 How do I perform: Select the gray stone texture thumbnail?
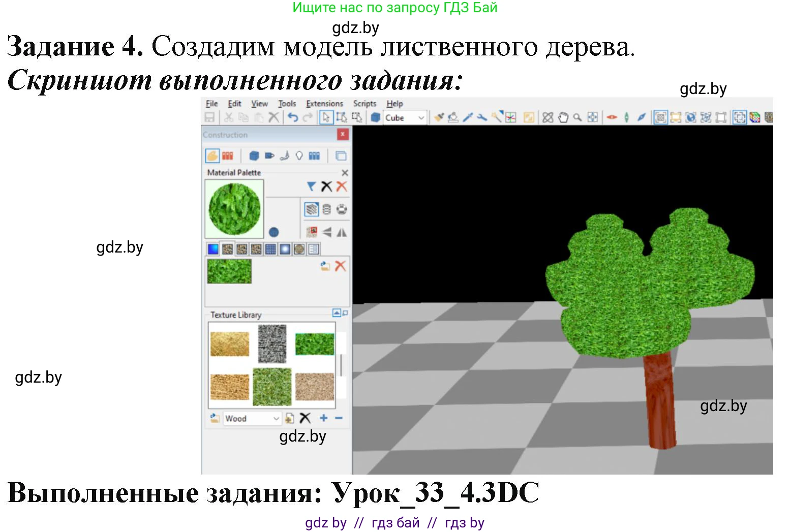click(x=272, y=344)
